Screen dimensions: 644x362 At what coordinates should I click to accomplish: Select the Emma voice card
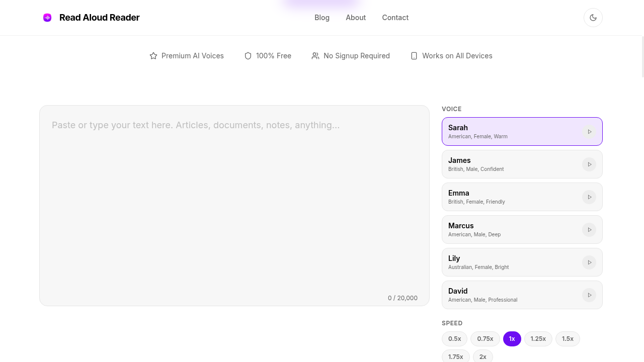coord(522,197)
